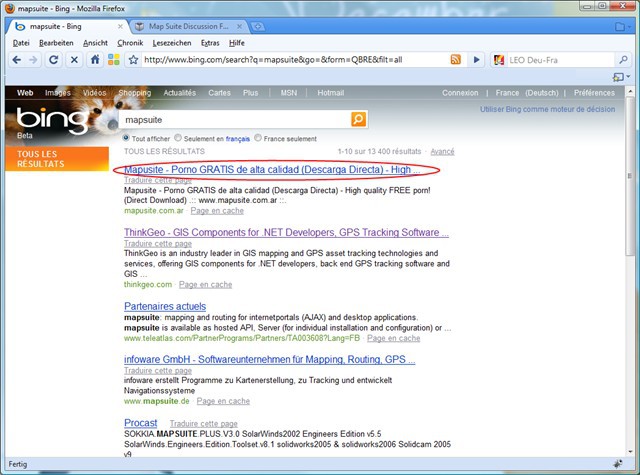Click the scrollbar down arrow
The image size is (640, 475).
[630, 452]
